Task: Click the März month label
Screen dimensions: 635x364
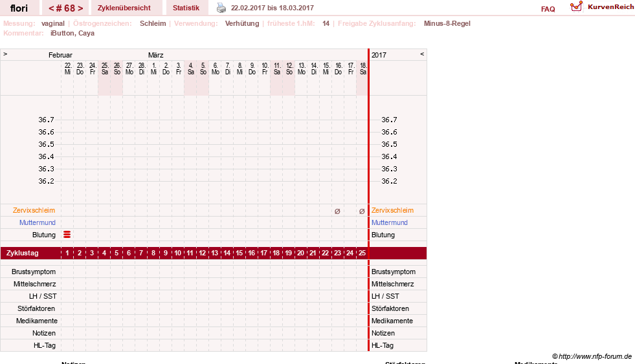Action: click(156, 55)
